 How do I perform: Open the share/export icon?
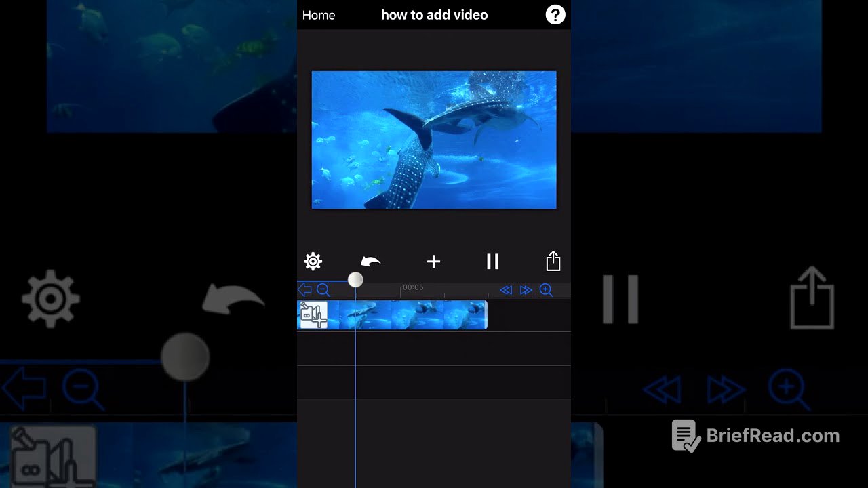553,261
